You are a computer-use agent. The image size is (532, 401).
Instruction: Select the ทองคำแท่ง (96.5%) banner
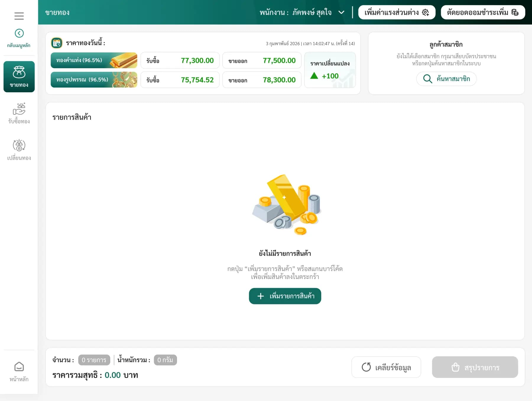tap(94, 60)
